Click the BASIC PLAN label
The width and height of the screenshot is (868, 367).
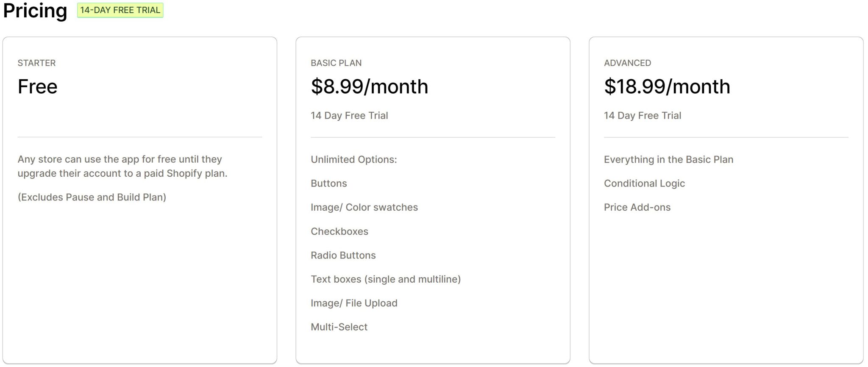pyautogui.click(x=336, y=63)
